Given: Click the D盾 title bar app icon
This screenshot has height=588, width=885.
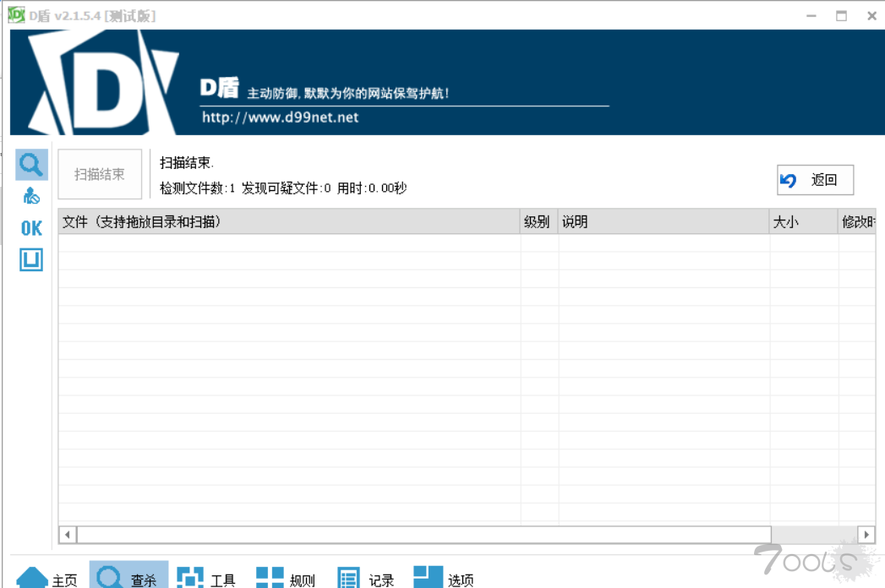Looking at the screenshot, I should (x=16, y=15).
